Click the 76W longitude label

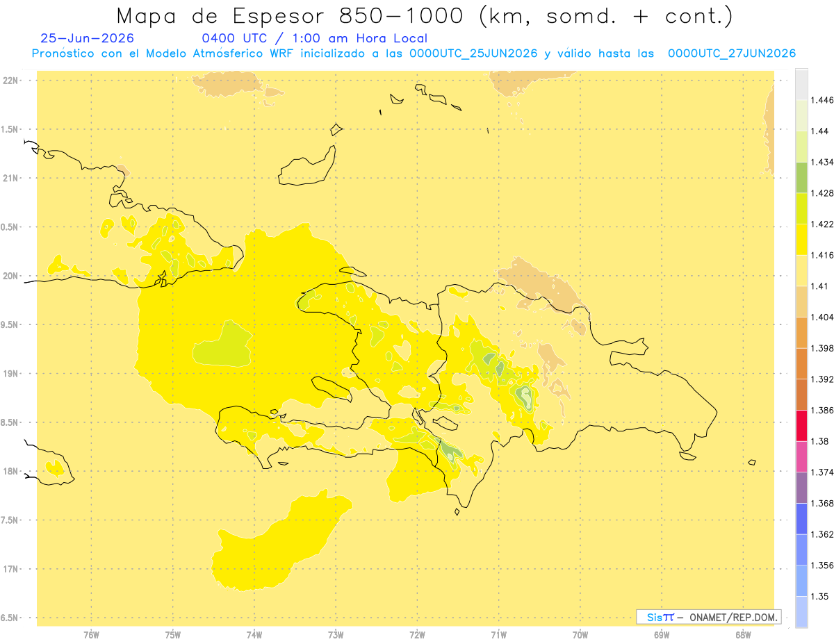point(91,634)
